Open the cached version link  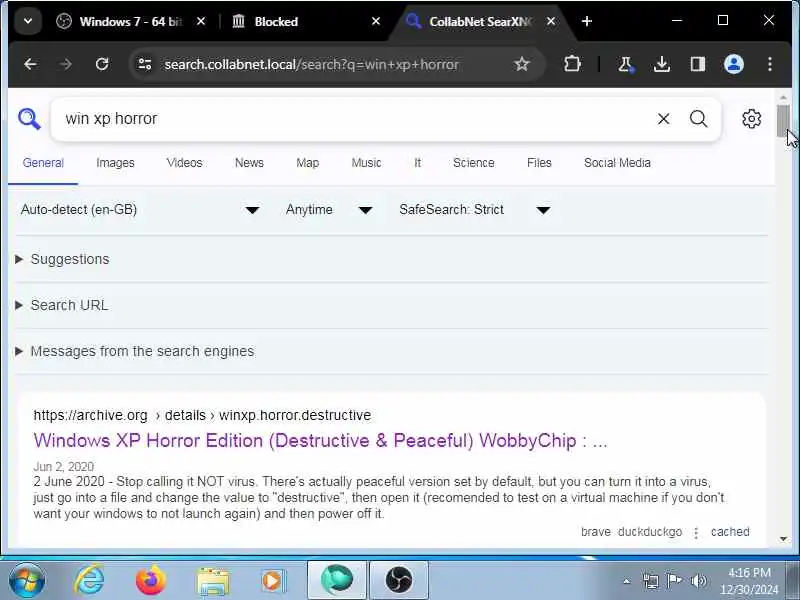click(x=730, y=532)
